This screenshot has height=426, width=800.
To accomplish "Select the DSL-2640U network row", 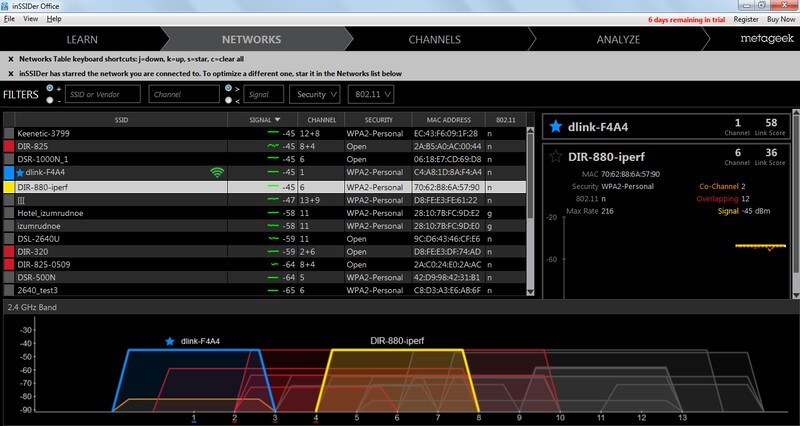I will (265, 239).
